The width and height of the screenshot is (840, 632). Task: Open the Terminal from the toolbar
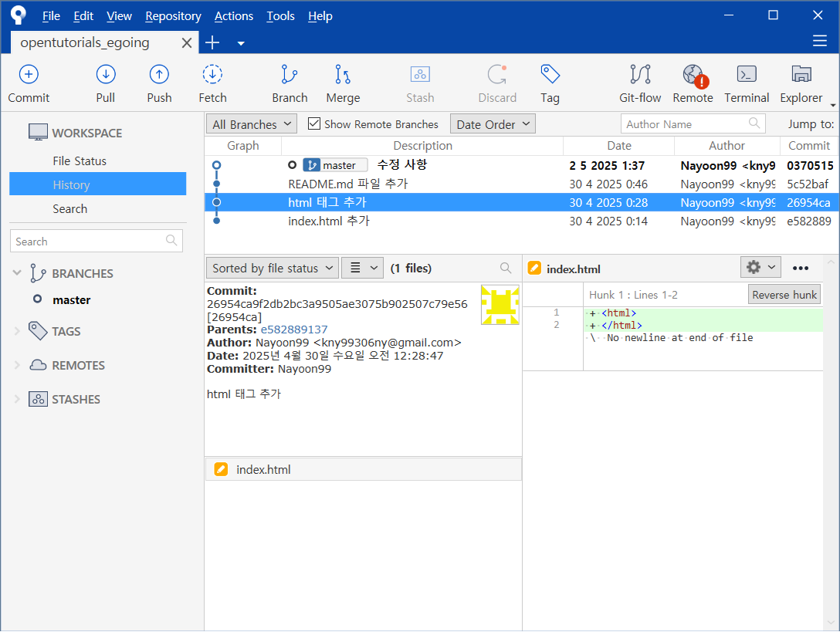747,74
